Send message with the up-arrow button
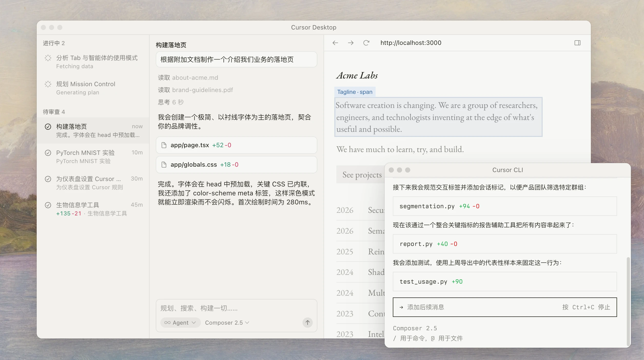Viewport: 644px width, 360px height. 307,323
